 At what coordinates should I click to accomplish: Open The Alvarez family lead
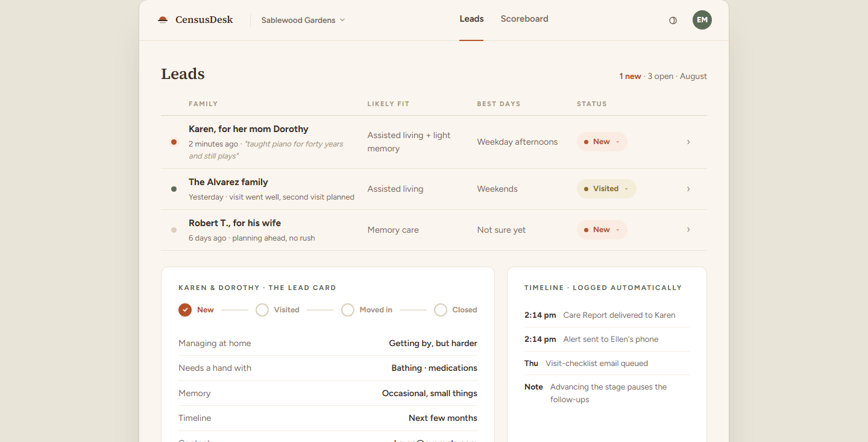(228, 182)
